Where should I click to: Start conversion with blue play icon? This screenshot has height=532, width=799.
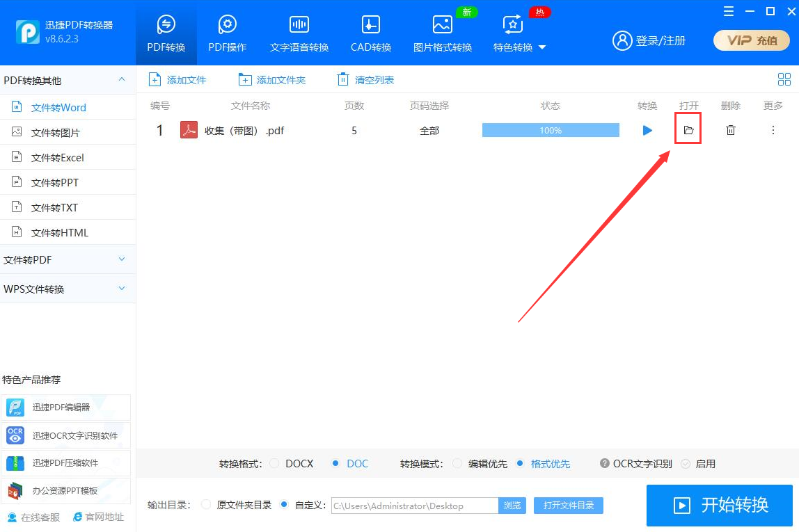pos(647,130)
